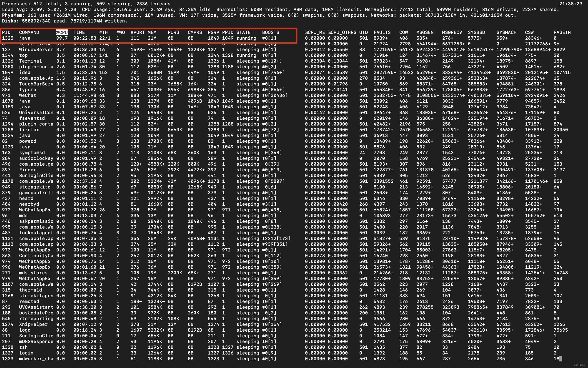Image resolution: width=588 pixels, height=368 pixels.
Task: Click the MSGSENT column header
Action: 427,32
